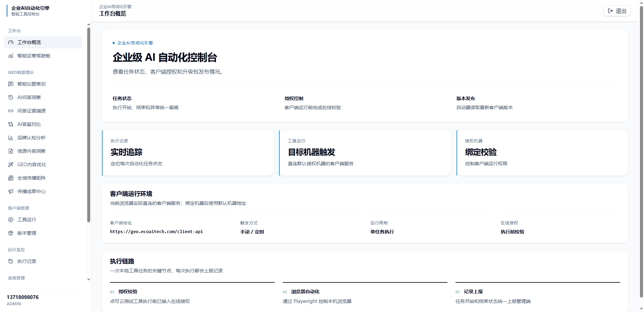The width and height of the screenshot is (644, 312).
Task: Click the AI问答洞察 history icon
Action: [x=11, y=97]
